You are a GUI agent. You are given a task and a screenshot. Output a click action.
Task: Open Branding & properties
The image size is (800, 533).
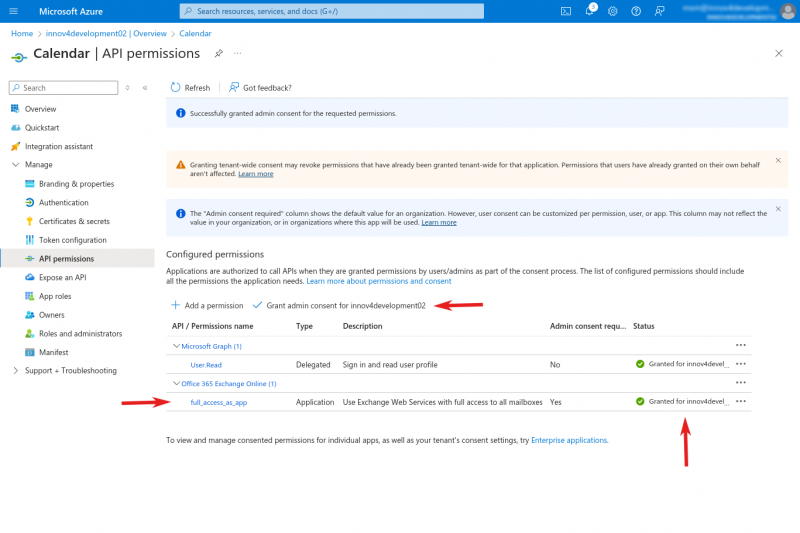(77, 184)
